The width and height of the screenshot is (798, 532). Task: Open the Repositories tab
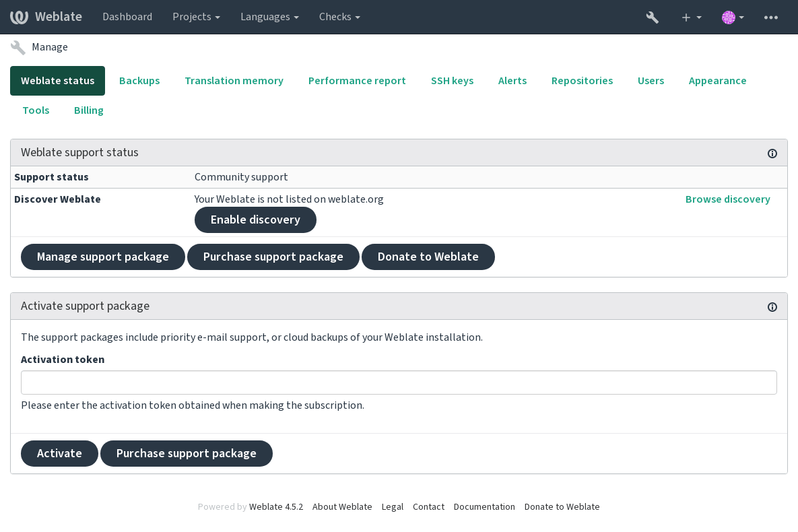pos(582,81)
